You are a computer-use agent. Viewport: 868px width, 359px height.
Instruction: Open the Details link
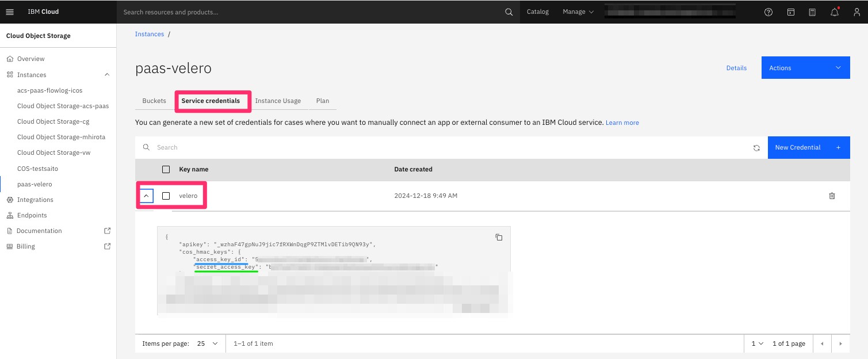tap(736, 68)
